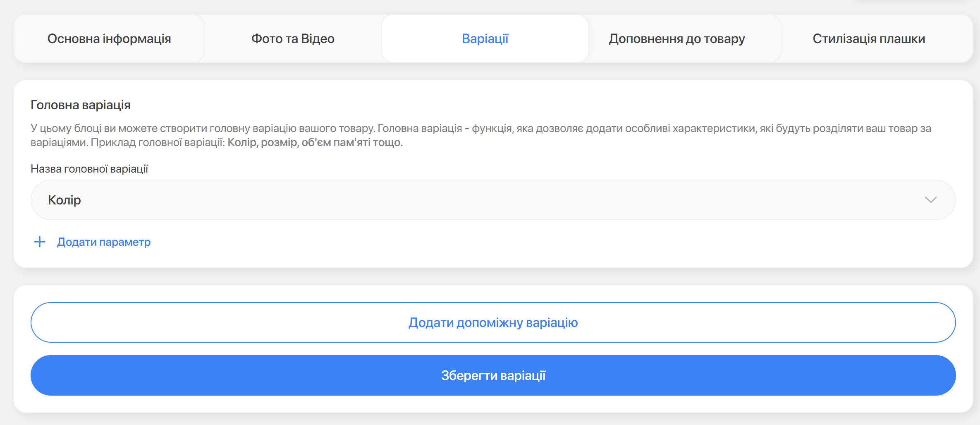Click the plus icon beside Додати параметр

(x=40, y=242)
